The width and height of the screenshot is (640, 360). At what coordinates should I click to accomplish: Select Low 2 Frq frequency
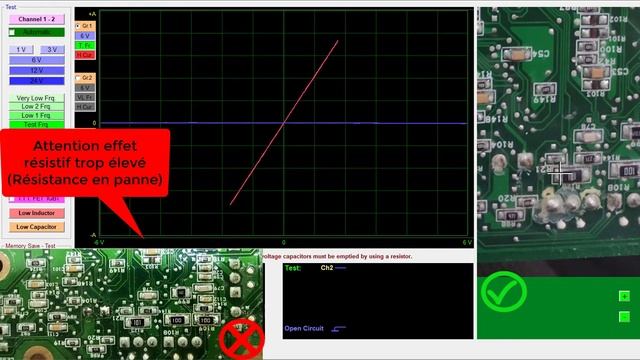point(36,107)
